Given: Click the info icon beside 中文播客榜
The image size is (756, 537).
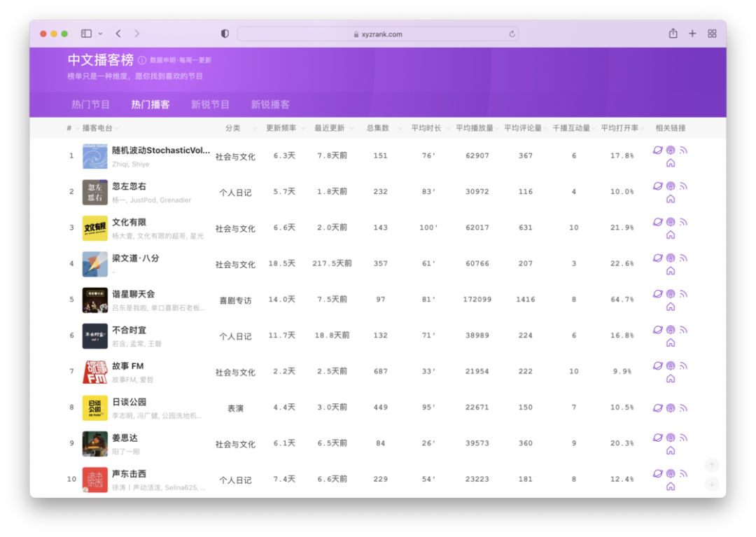Looking at the screenshot, I should (x=142, y=60).
